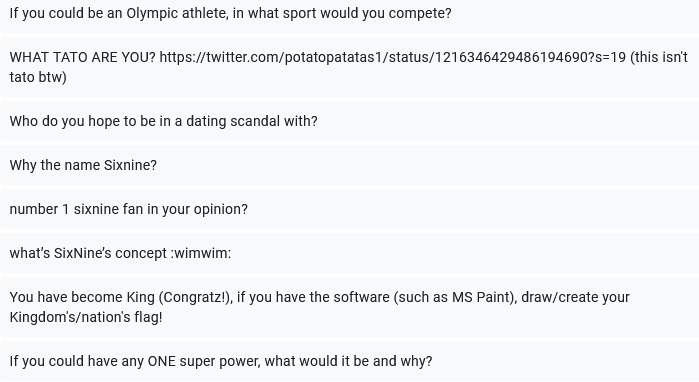Click the 'MS Paint' text

(481, 297)
